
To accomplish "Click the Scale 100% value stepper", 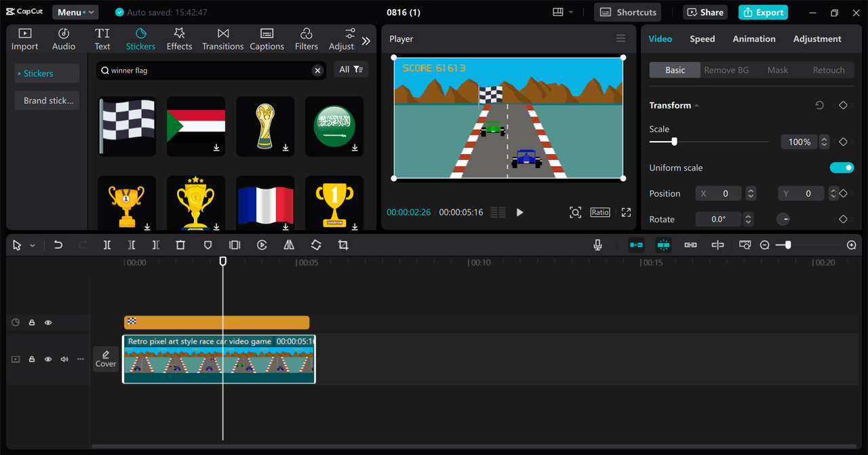I will tap(824, 142).
